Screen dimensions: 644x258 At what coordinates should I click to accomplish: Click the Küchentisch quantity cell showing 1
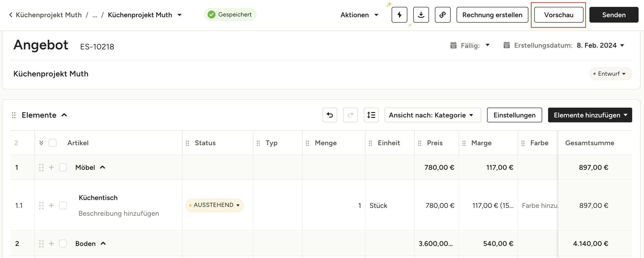(334, 206)
